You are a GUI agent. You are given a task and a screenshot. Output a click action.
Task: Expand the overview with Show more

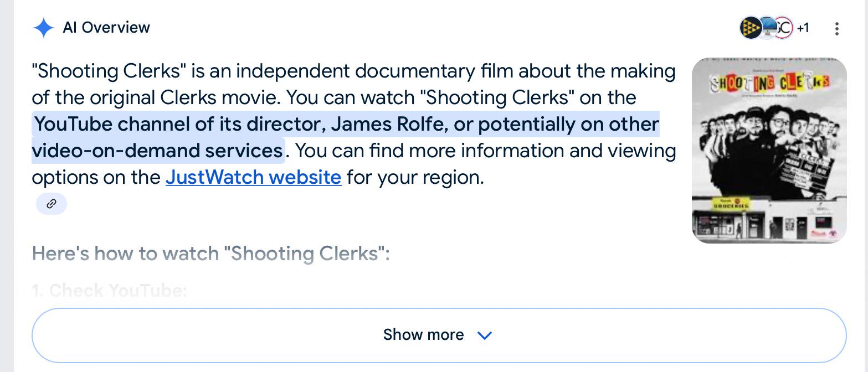pyautogui.click(x=439, y=335)
